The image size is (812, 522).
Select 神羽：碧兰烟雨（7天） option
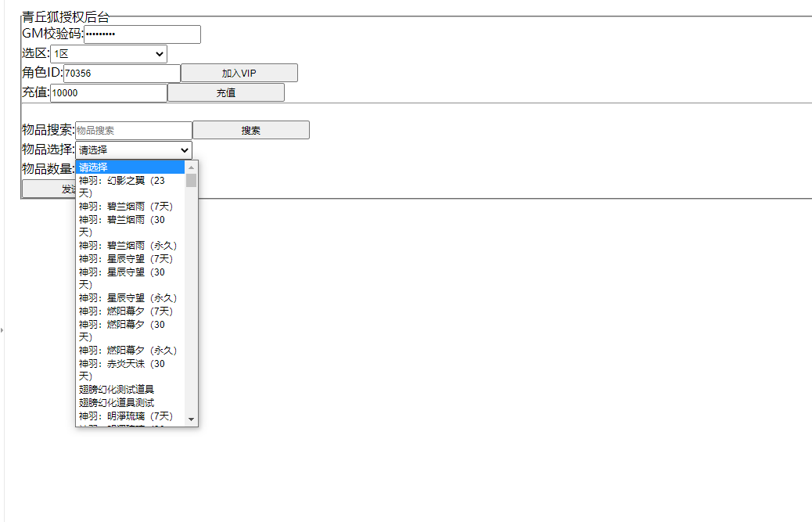[130, 207]
